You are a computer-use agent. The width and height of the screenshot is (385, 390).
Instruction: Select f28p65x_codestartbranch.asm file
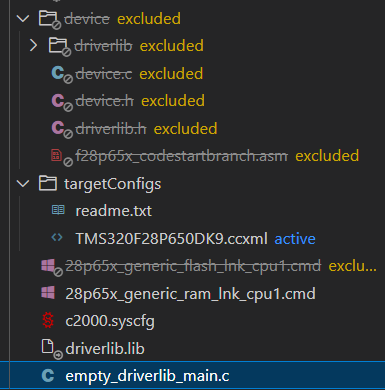181,156
